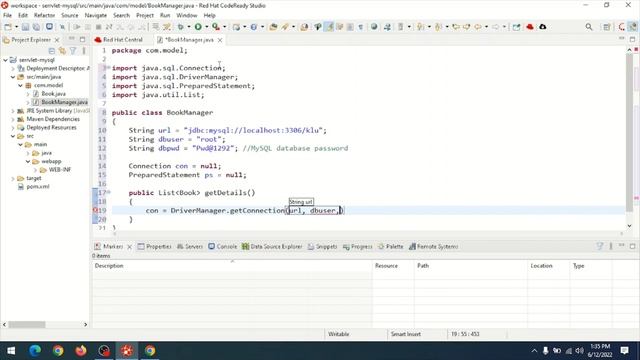Open the notification center icon in system tray
This screenshot has width=640, height=360.
[x=624, y=351]
